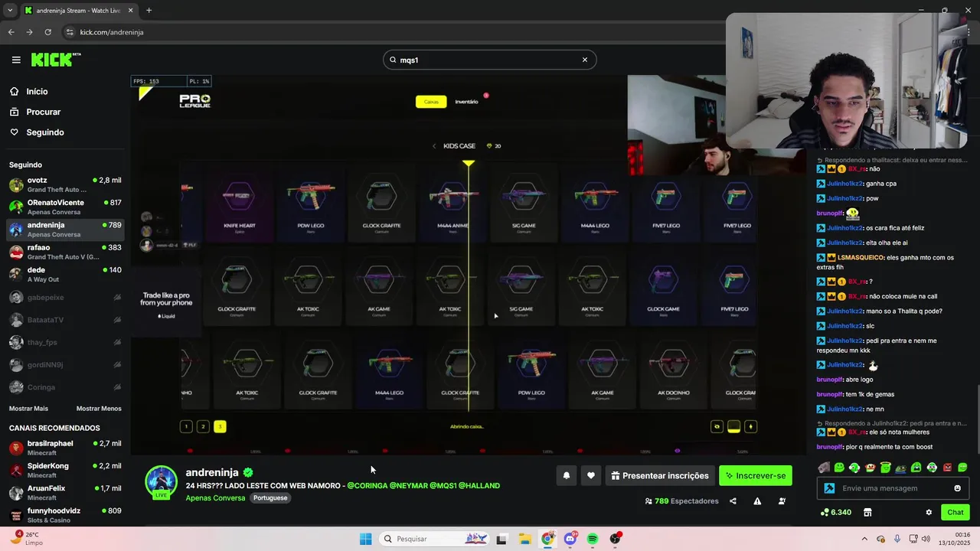Click the green Inscrever-se button
The height and width of the screenshot is (551, 980).
tap(756, 475)
